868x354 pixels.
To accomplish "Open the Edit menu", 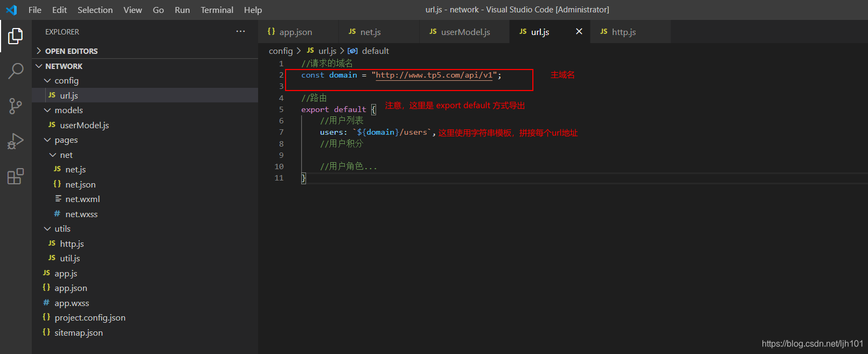I will coord(60,10).
